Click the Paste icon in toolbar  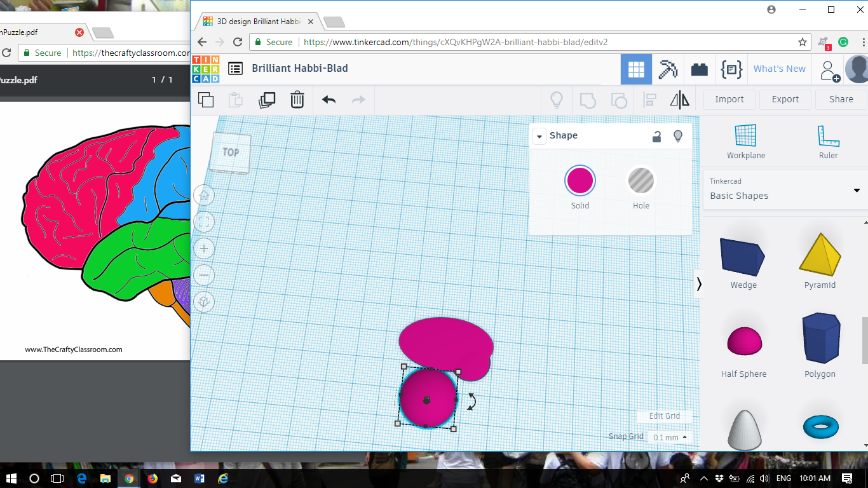[x=236, y=100]
